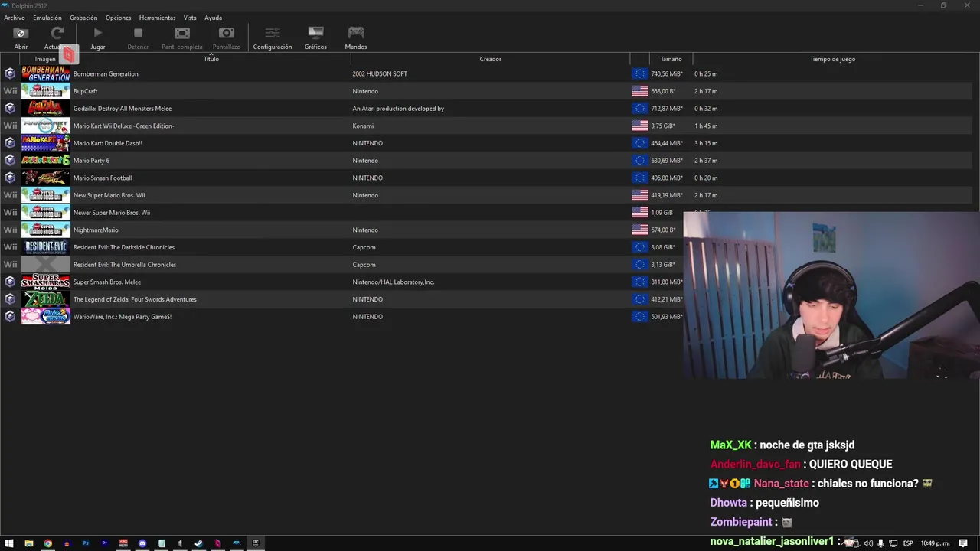Click creator cell Nintendo/HAL Laboratory,Inc.
This screenshot has height=551, width=980.
[394, 282]
